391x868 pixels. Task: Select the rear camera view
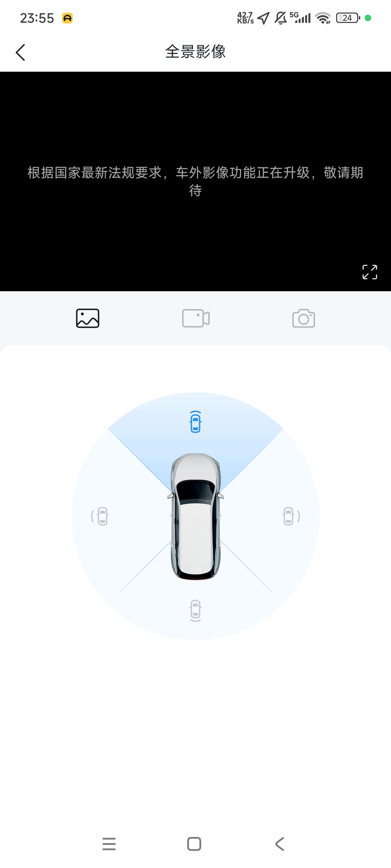pos(195,611)
